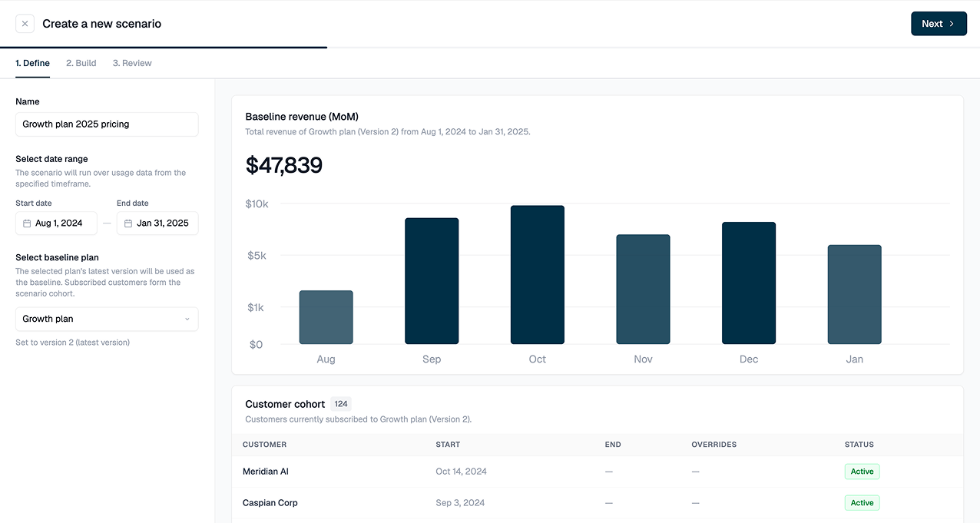Click the OVERRIDES column header
This screenshot has width=980, height=523.
(x=714, y=445)
